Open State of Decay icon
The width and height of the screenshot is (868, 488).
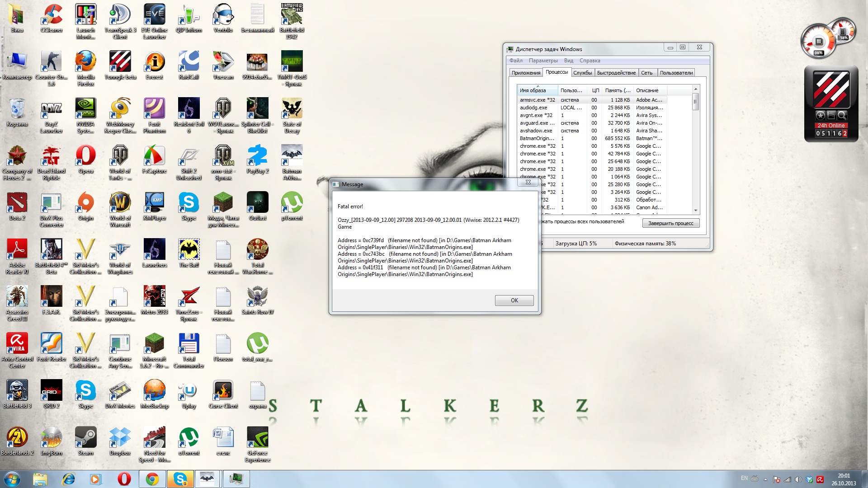click(x=292, y=115)
